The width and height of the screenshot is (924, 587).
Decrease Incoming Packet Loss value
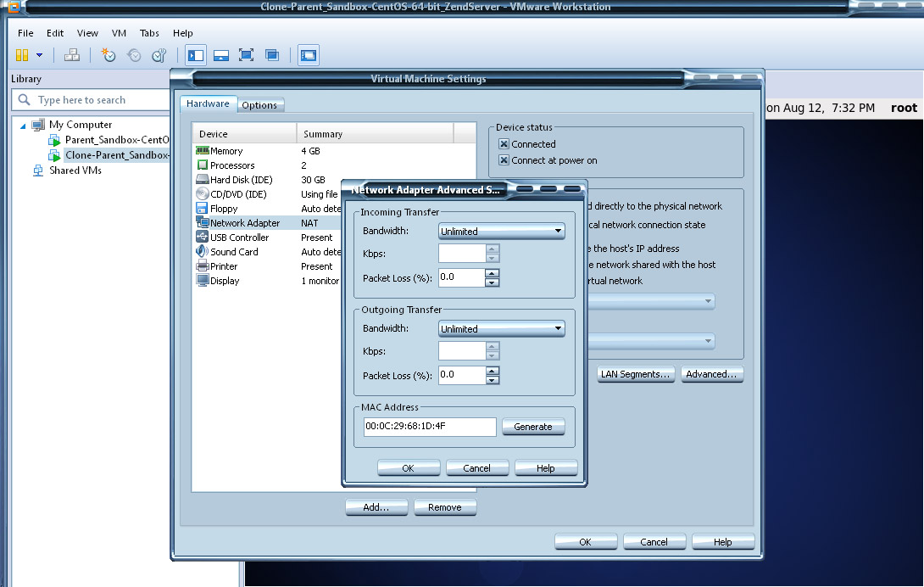(x=493, y=282)
